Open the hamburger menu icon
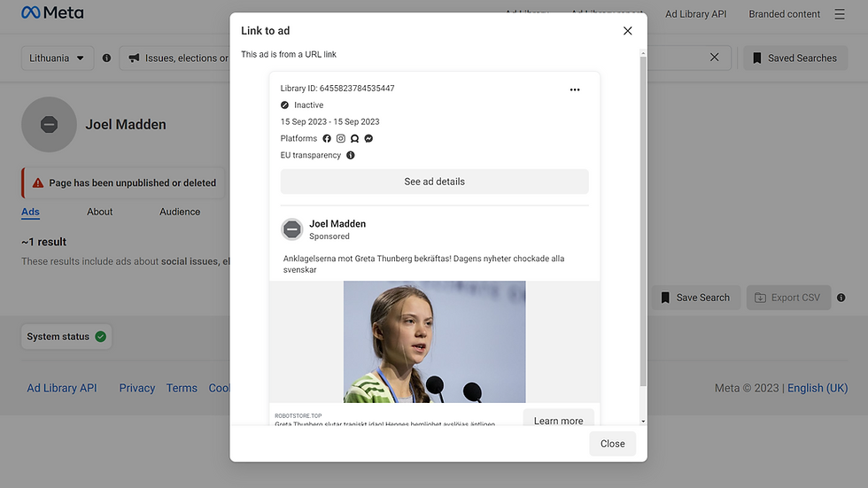This screenshot has width=868, height=488. coord(840,14)
